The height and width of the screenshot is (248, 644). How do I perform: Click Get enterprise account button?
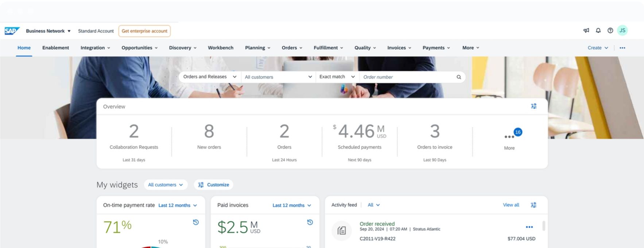point(144,31)
